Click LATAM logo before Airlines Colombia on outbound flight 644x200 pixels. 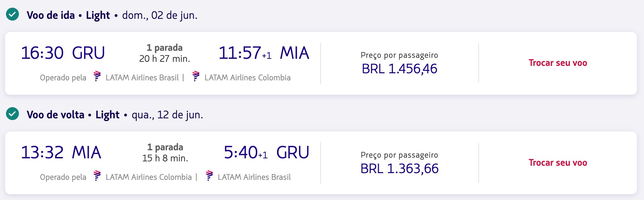click(x=196, y=76)
